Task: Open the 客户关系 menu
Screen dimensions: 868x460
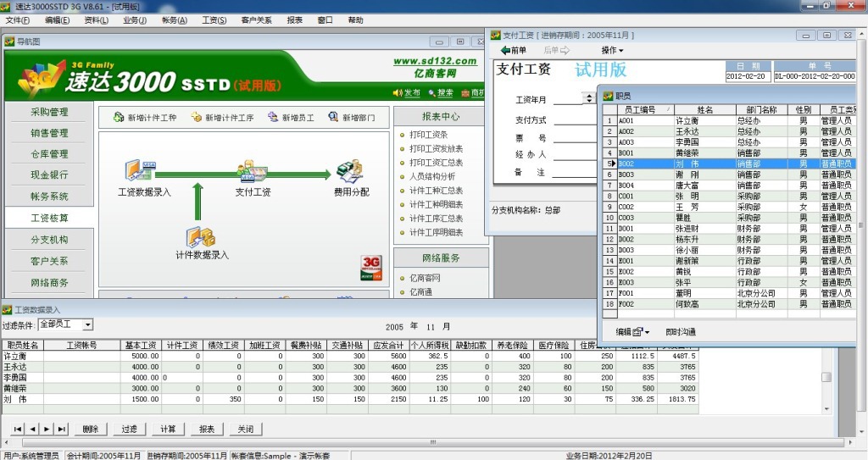Action: pos(256,20)
